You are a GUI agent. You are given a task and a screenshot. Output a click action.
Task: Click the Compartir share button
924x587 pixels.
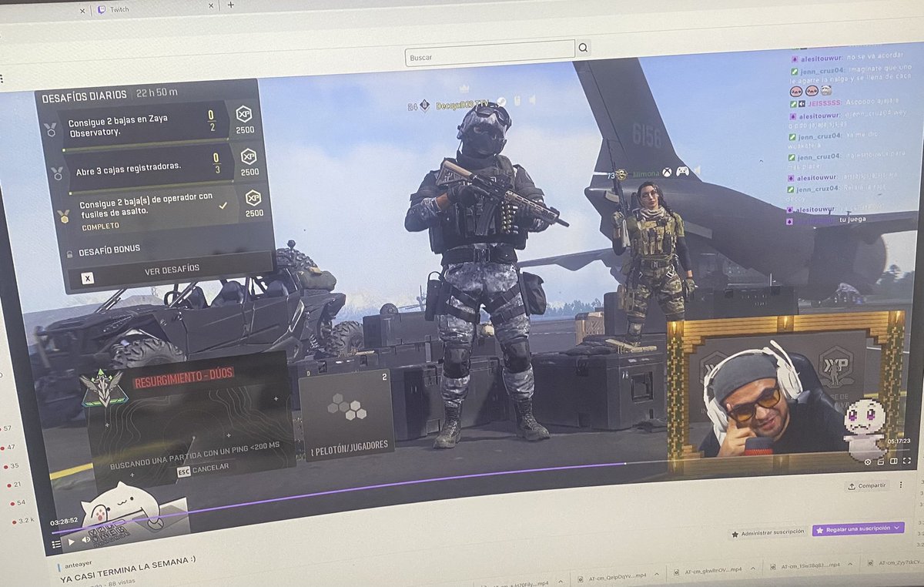coord(867,486)
